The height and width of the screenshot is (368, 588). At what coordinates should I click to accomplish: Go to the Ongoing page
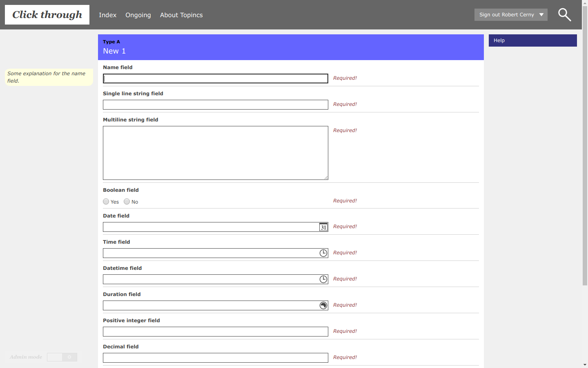coord(138,15)
